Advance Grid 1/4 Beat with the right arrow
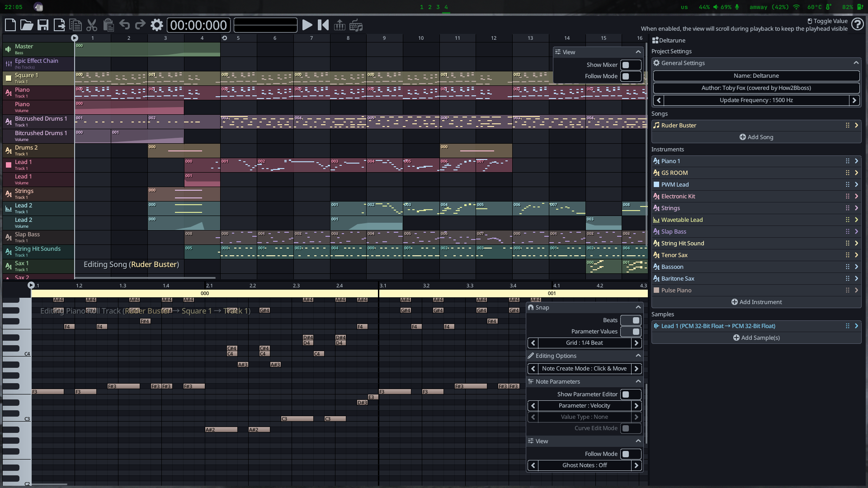The height and width of the screenshot is (488, 868). click(636, 343)
